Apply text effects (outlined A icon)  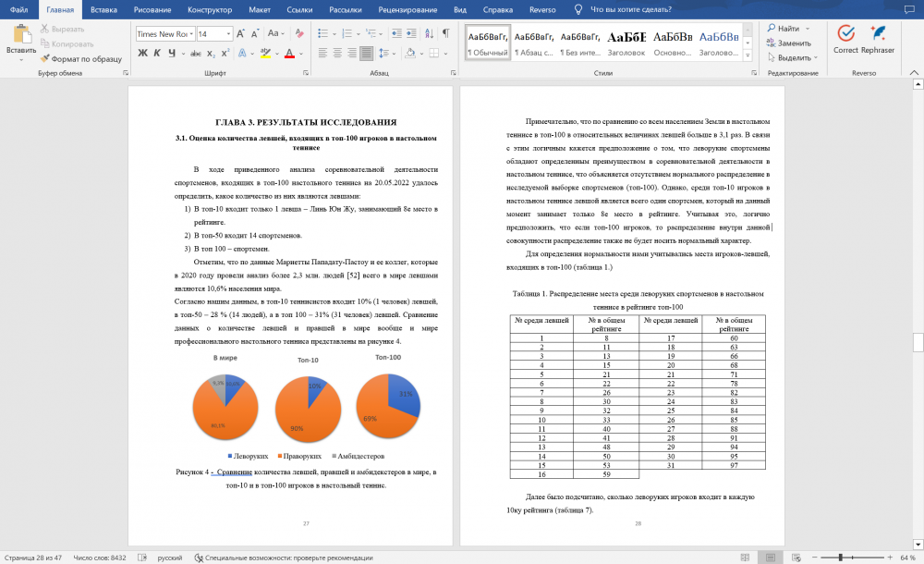click(242, 53)
